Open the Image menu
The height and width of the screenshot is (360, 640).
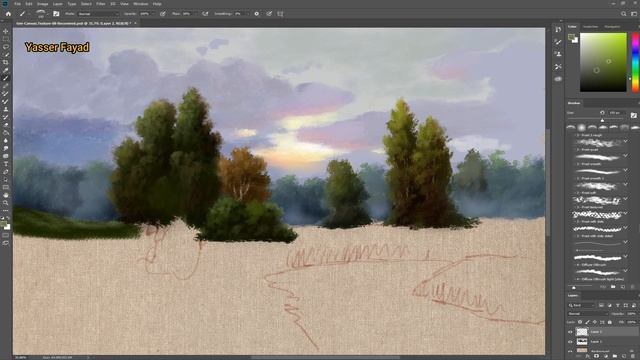point(42,4)
